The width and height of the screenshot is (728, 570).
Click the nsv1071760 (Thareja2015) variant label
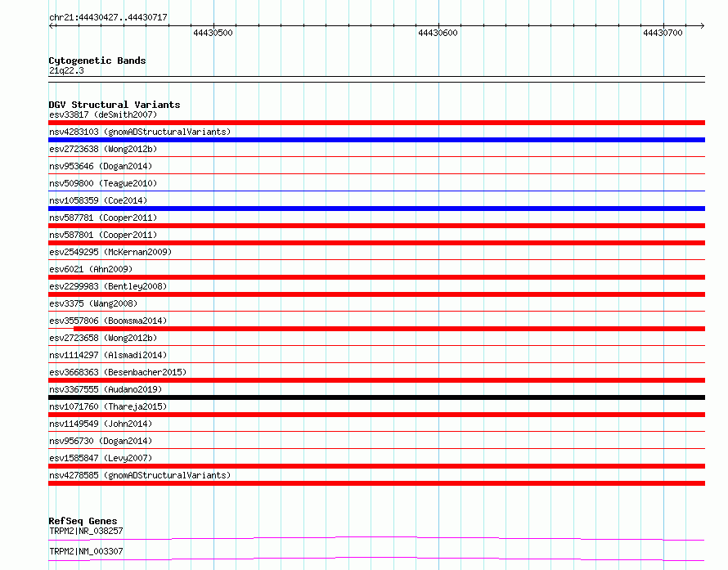108,406
